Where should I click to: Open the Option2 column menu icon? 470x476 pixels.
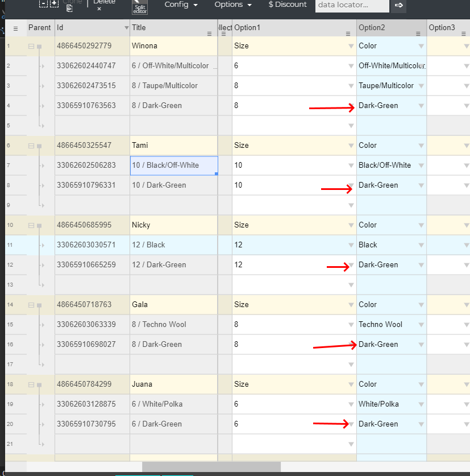418,34
